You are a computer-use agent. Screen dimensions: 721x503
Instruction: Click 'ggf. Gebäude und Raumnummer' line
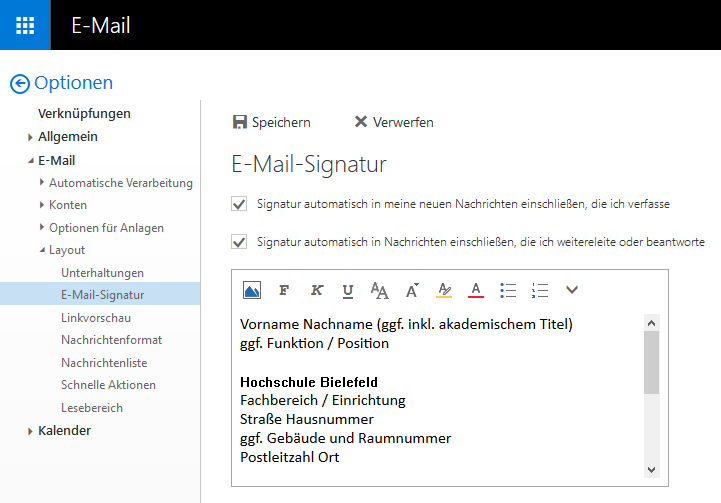345,438
